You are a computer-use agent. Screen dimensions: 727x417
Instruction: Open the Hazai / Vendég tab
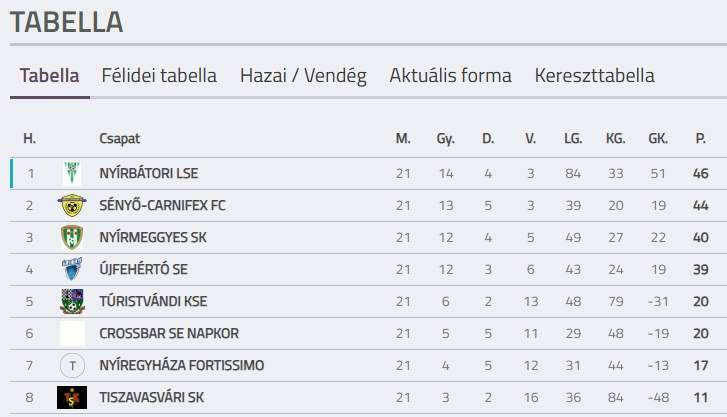coord(303,76)
